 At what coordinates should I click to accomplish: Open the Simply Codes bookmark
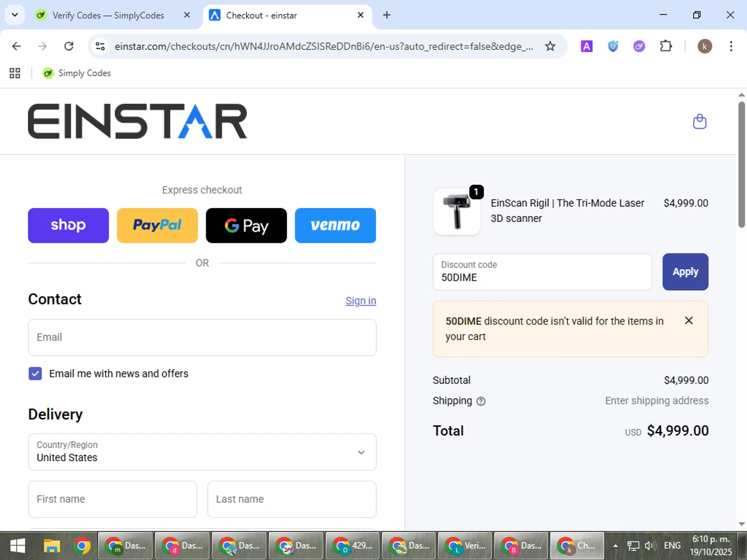click(x=77, y=73)
